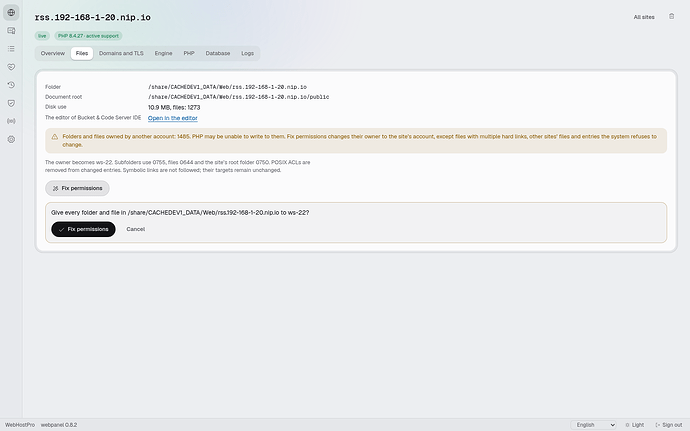The height and width of the screenshot is (431, 690).
Task: Go to the Database tab
Action: pos(218,53)
